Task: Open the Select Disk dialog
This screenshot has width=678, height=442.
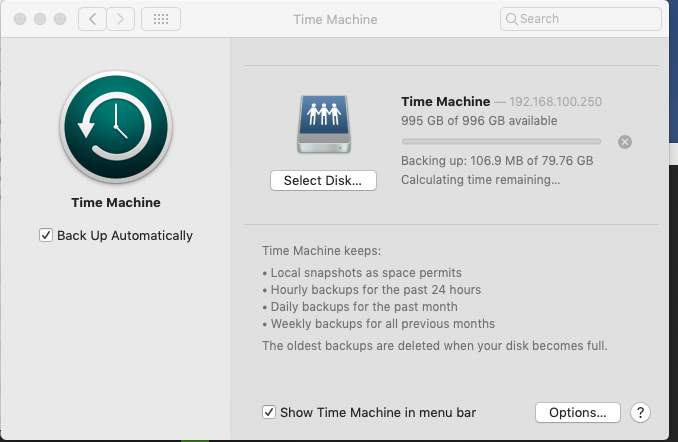Action: (x=323, y=180)
